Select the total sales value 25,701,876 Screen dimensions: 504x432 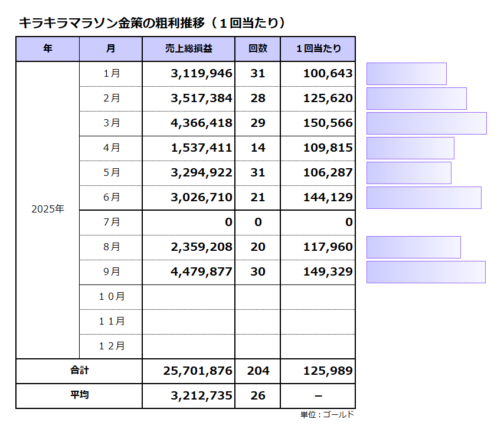[x=197, y=371]
